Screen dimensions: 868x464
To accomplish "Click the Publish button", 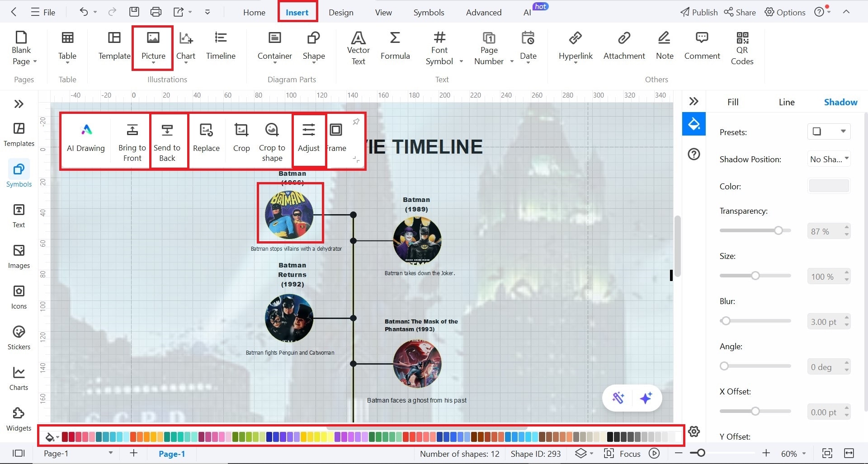I will [699, 12].
